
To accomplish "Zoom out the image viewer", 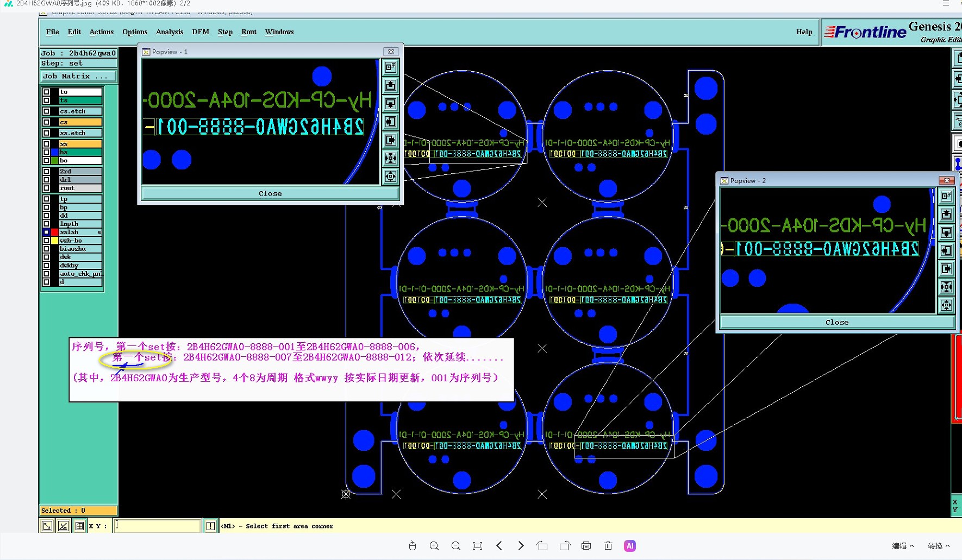I will click(x=456, y=546).
